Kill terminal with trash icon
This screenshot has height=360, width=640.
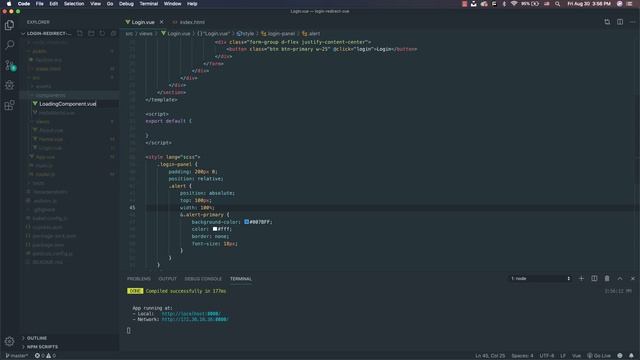607,278
